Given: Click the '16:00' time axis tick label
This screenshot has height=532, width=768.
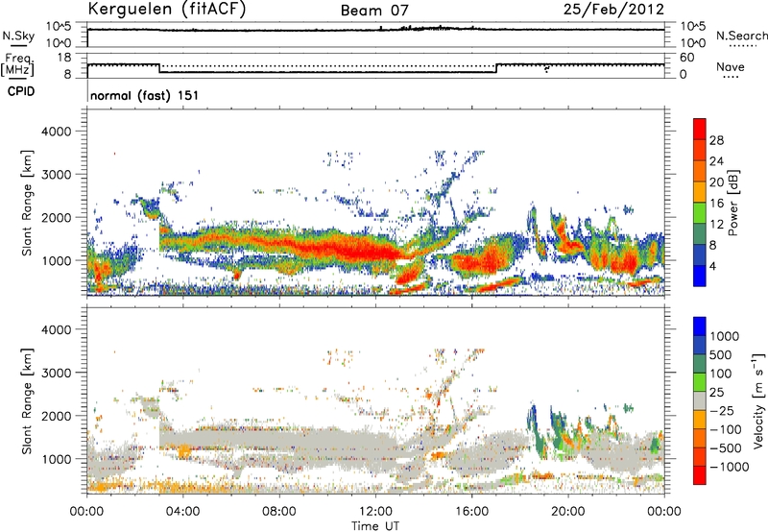Looking at the screenshot, I should 471,512.
